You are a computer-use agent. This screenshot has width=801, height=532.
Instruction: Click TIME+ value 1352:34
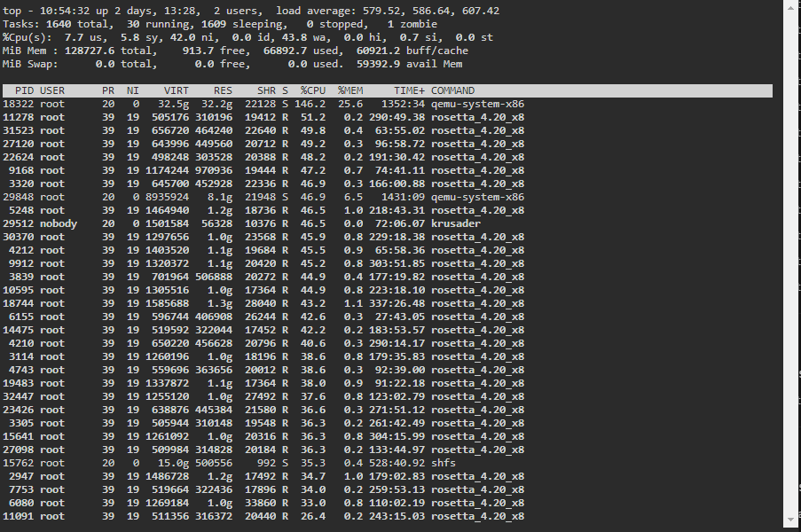tap(403, 104)
